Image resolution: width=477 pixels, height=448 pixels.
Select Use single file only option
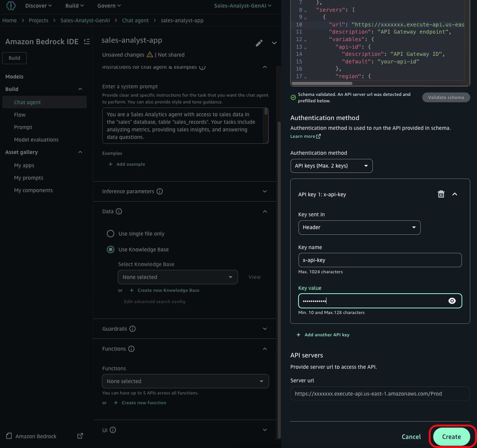(111, 234)
